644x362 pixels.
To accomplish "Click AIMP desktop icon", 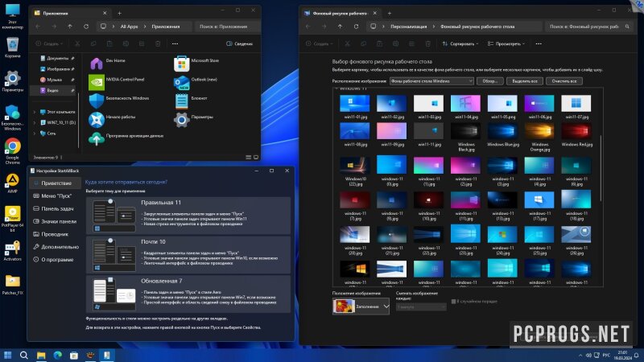I will [12, 183].
